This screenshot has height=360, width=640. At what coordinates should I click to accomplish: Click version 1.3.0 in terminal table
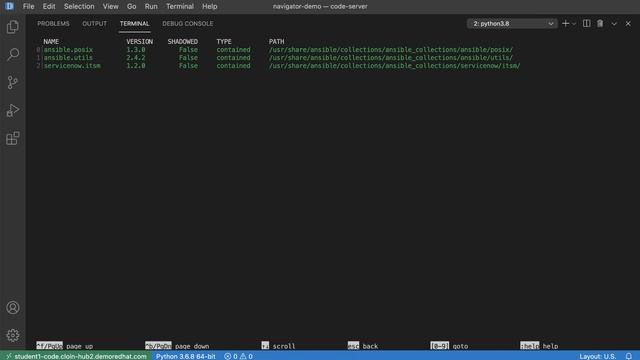136,50
